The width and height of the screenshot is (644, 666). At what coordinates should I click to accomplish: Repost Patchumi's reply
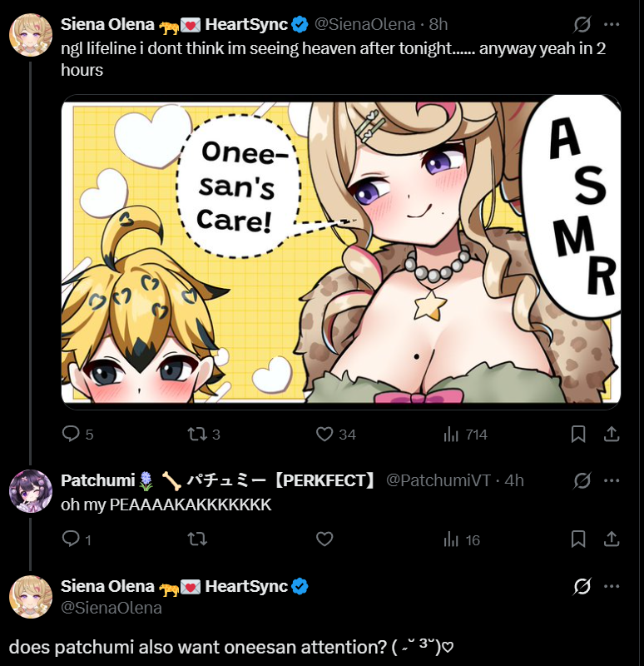[197, 539]
